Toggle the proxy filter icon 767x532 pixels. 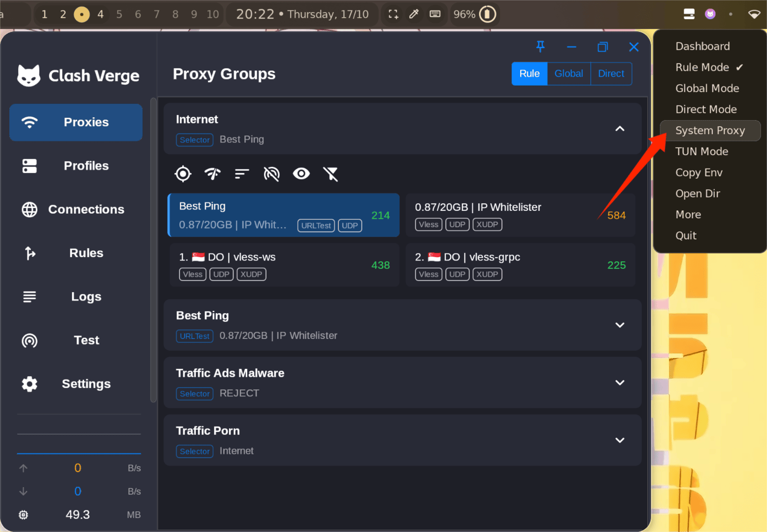pyautogui.click(x=331, y=173)
